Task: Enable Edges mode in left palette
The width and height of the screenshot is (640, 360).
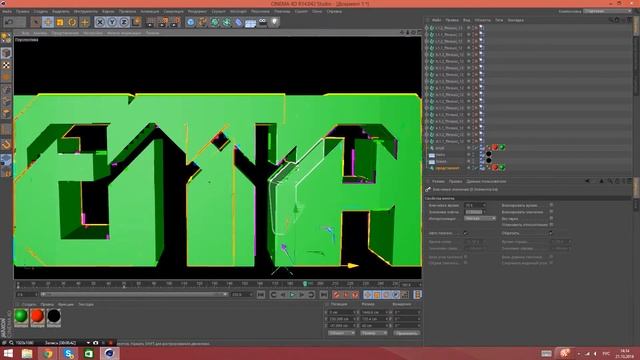Action: tap(6, 102)
